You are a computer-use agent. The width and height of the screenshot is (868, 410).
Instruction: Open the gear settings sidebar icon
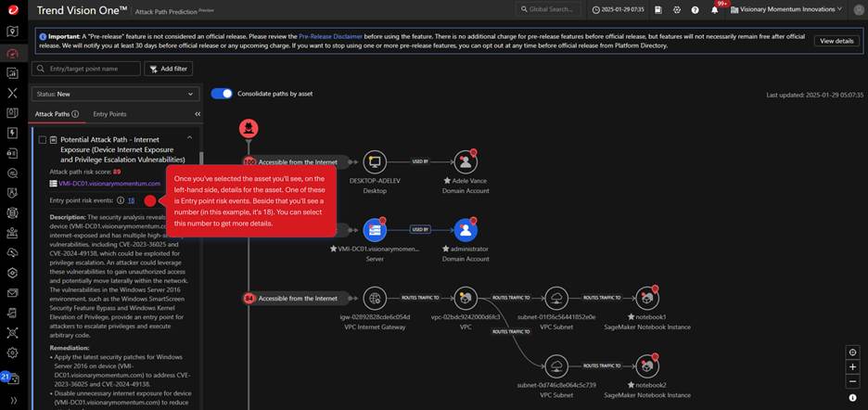click(x=13, y=352)
